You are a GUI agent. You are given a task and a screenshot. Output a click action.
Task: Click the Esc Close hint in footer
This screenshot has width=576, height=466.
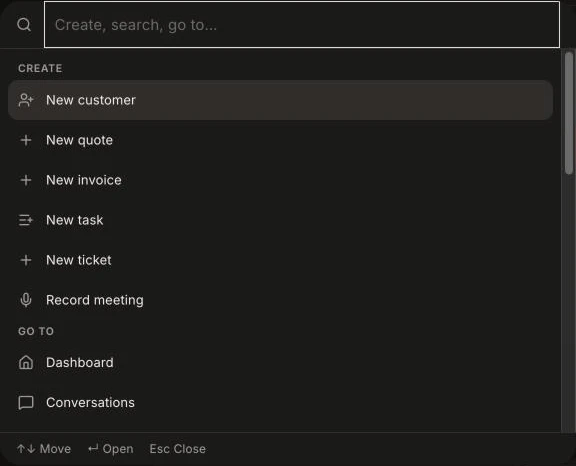tap(177, 449)
